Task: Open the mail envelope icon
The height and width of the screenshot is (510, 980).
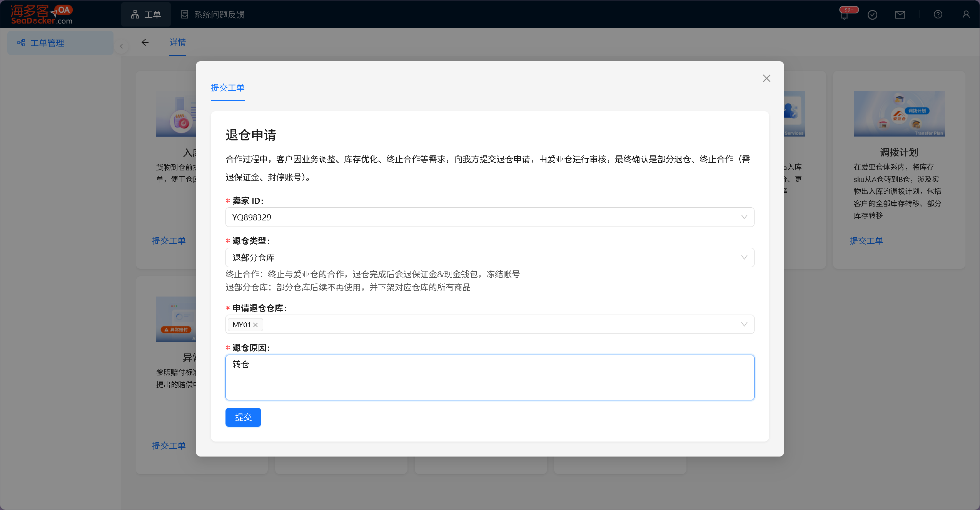Action: 900,15
